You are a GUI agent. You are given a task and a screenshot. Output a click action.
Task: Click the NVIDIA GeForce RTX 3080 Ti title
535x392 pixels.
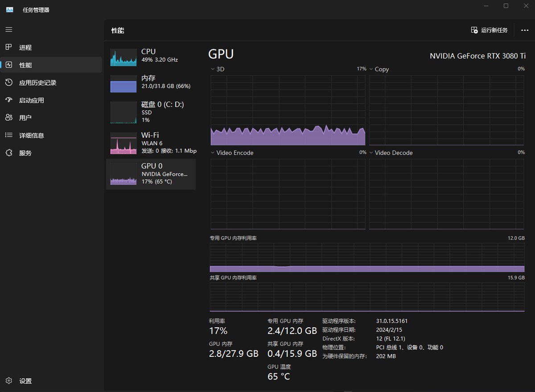pos(477,56)
